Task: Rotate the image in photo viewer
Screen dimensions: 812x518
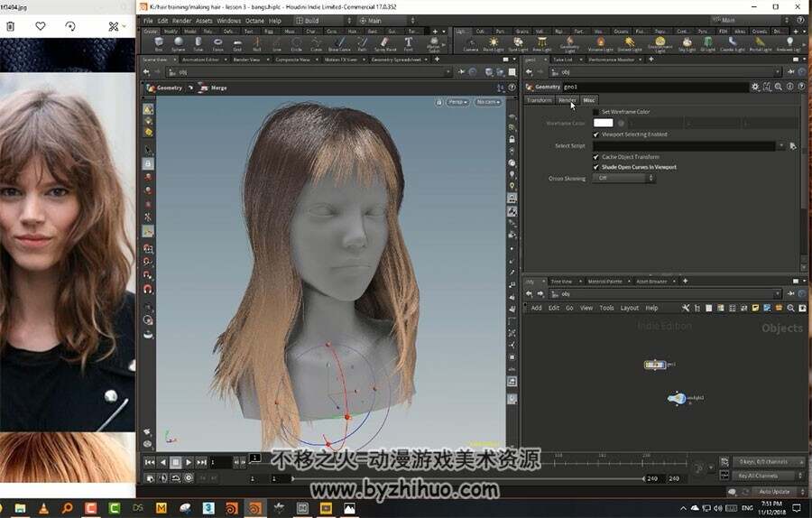Action: coord(70,26)
